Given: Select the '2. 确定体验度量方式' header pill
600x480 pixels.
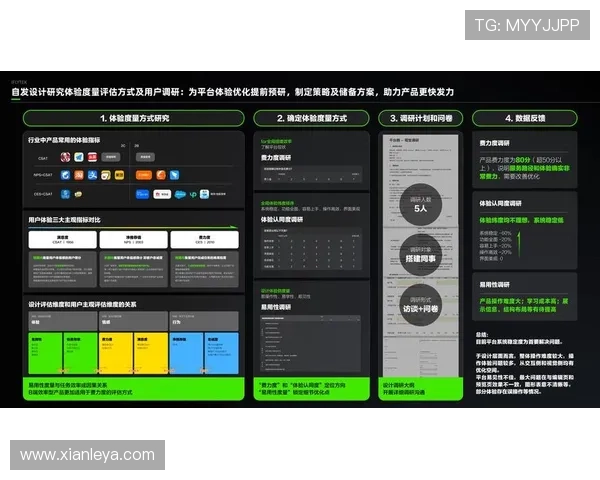Looking at the screenshot, I should [311, 118].
